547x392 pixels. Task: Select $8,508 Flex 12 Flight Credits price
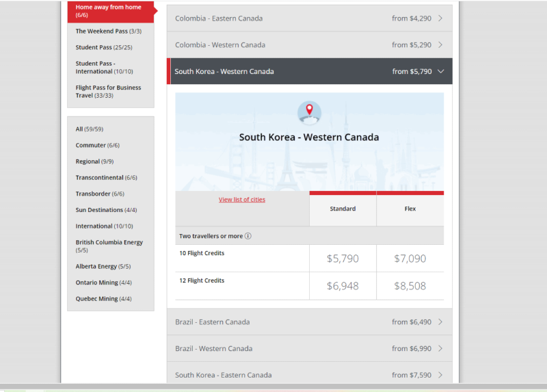410,286
